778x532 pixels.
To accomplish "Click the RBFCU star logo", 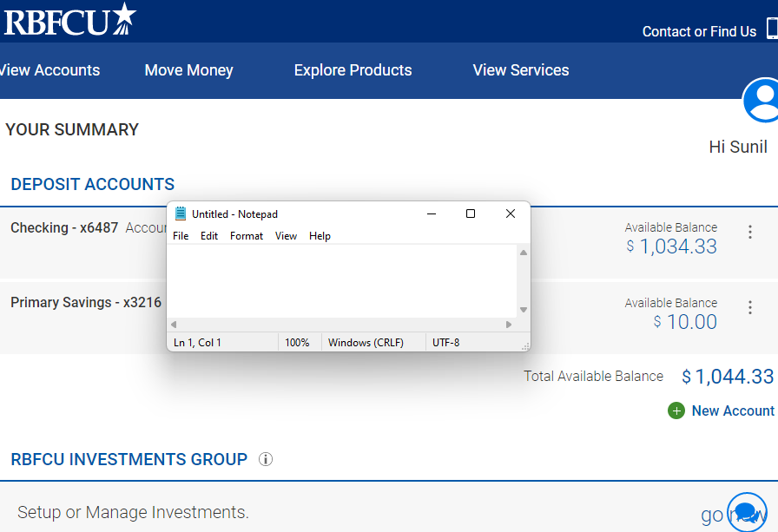I will (70, 20).
